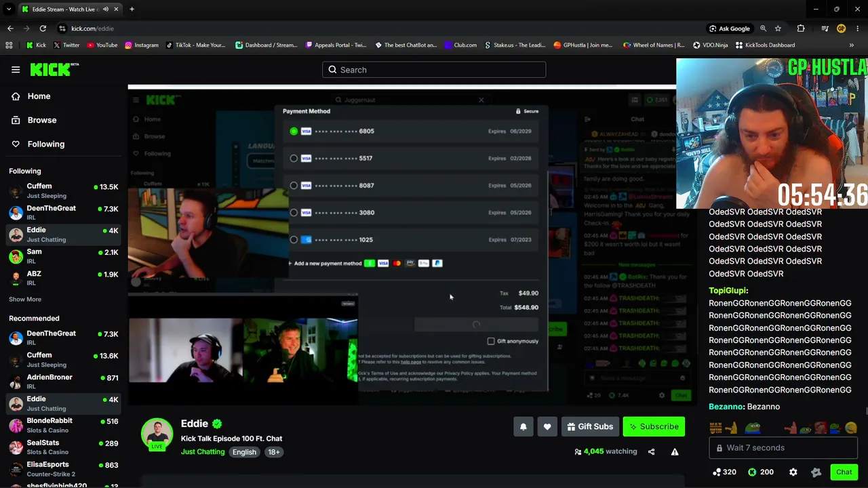Screen dimensions: 868x488
Task: Open Sam's IRL channel in Following list
Action: pyautogui.click(x=63, y=256)
